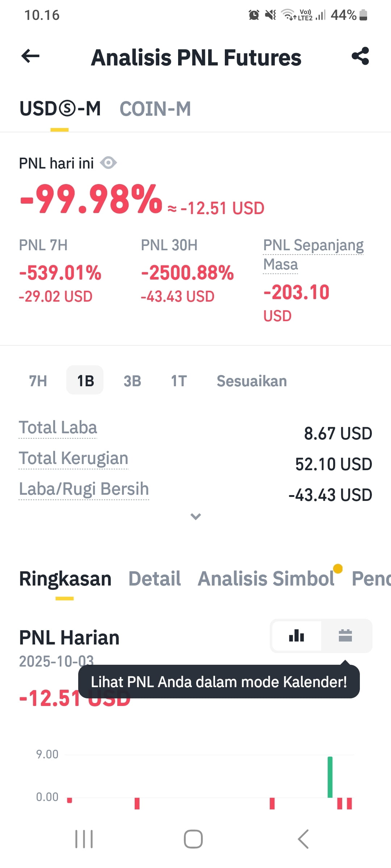This screenshot has height=868, width=391.
Task: Open the Analisis Simbol tab
Action: tap(266, 579)
